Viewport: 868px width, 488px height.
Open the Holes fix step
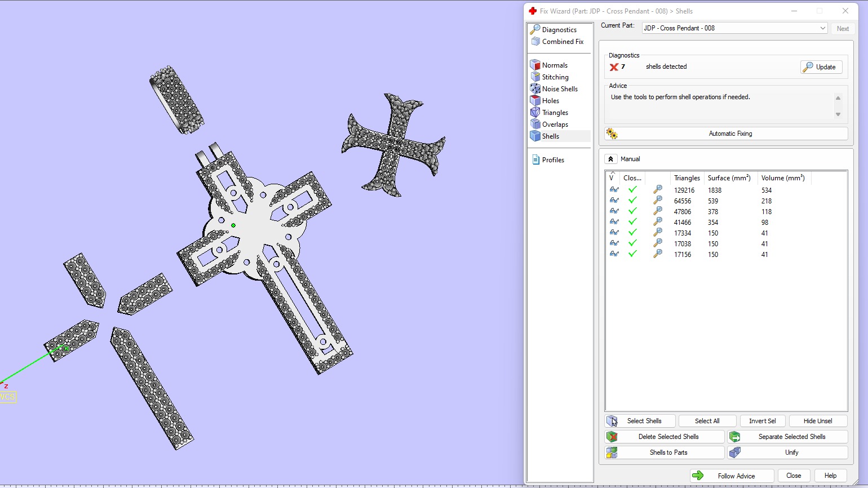(x=545, y=101)
